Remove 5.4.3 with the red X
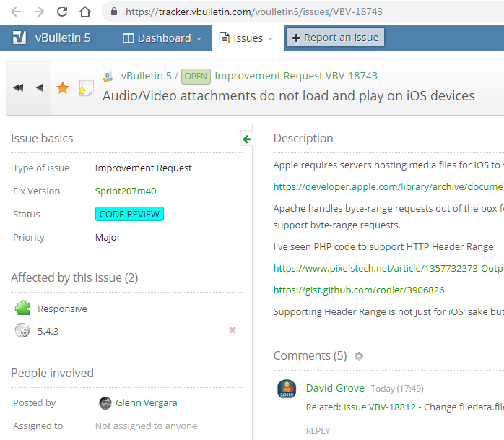 point(233,330)
